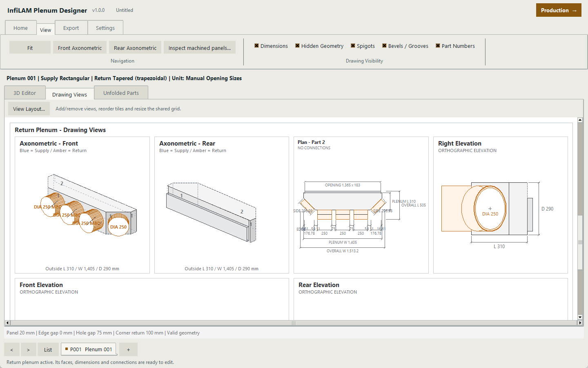Toggle the Spigots checkbox
The height and width of the screenshot is (368, 588).
363,46
